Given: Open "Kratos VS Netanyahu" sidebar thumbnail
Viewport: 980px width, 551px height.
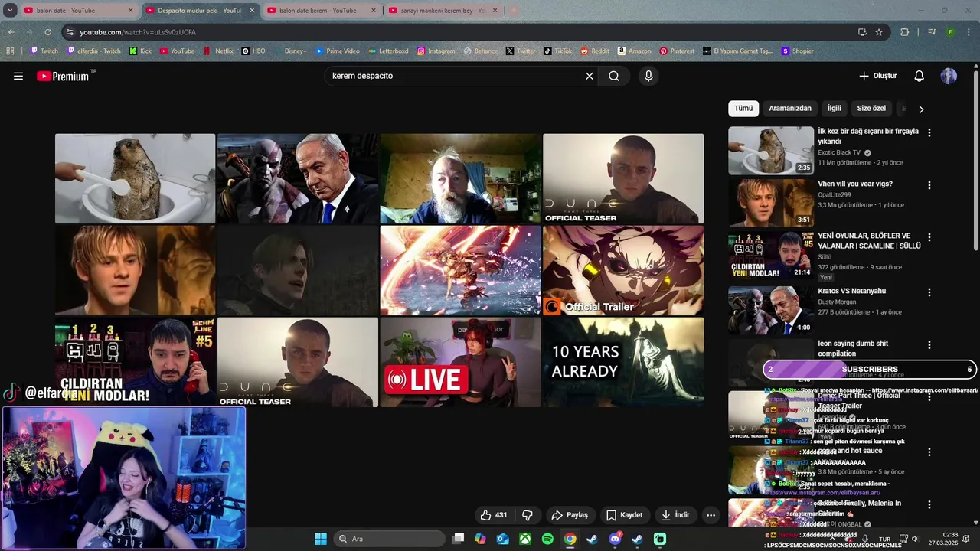Looking at the screenshot, I should 771,310.
